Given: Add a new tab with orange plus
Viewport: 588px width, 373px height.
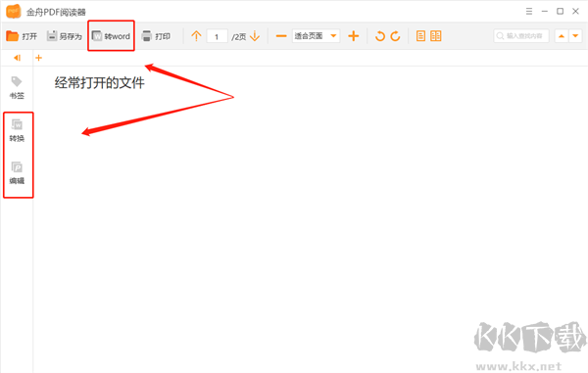Looking at the screenshot, I should coord(38,58).
